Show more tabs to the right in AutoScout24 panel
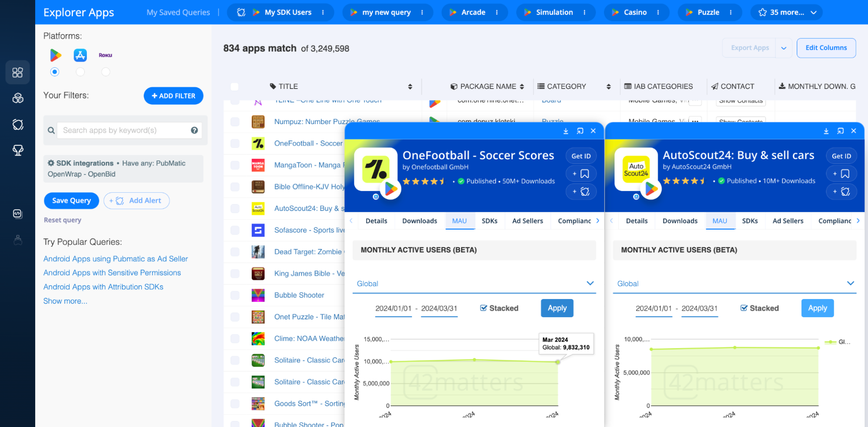 (x=858, y=221)
